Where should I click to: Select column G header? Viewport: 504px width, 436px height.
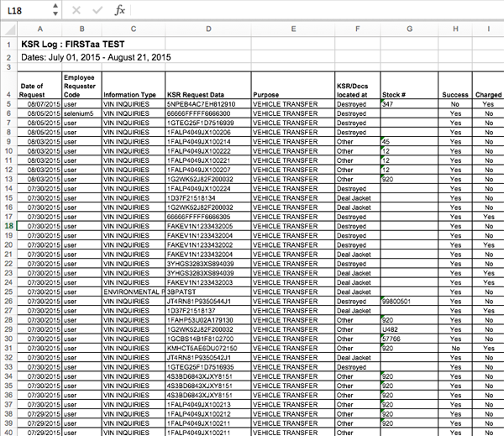tap(408, 29)
